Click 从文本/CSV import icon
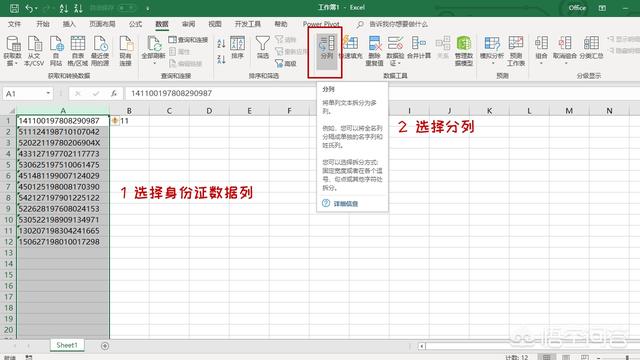The image size is (640, 360). click(x=34, y=51)
